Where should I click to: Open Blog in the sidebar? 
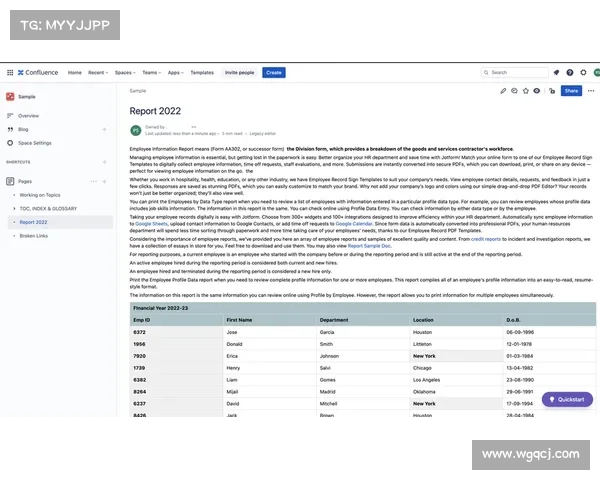[x=23, y=129]
